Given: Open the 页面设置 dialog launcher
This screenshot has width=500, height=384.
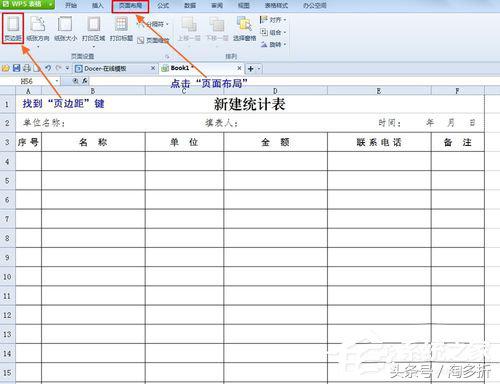Looking at the screenshot, I should pos(167,56).
